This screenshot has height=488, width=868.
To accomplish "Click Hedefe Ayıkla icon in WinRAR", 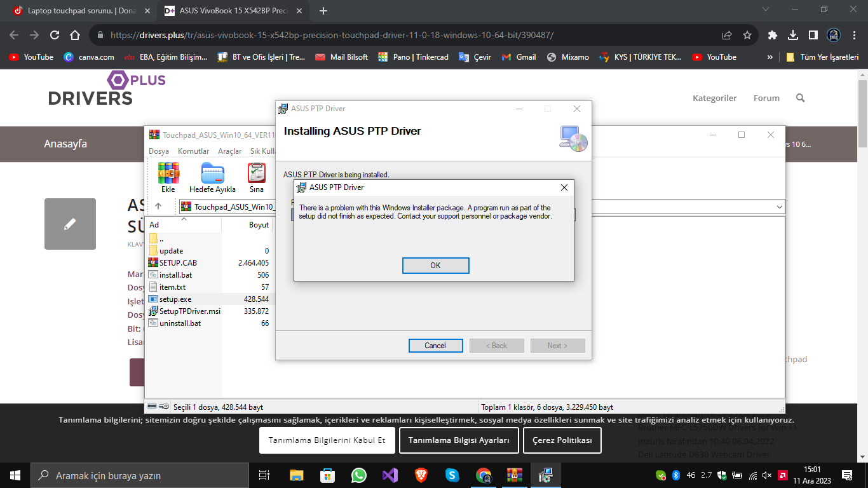I will [x=212, y=177].
